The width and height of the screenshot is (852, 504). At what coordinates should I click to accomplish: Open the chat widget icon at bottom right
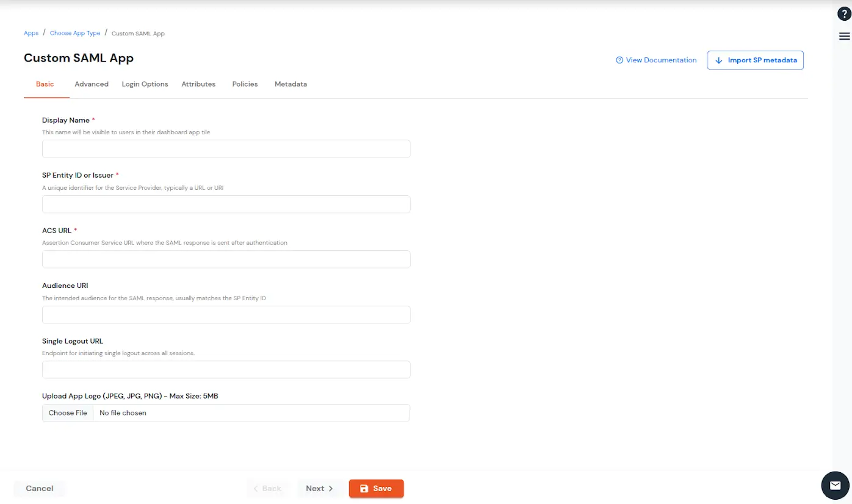tap(834, 485)
